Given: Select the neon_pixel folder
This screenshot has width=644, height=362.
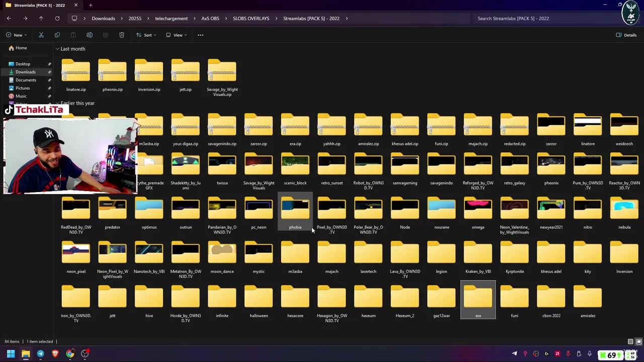Looking at the screenshot, I should tap(76, 257).
